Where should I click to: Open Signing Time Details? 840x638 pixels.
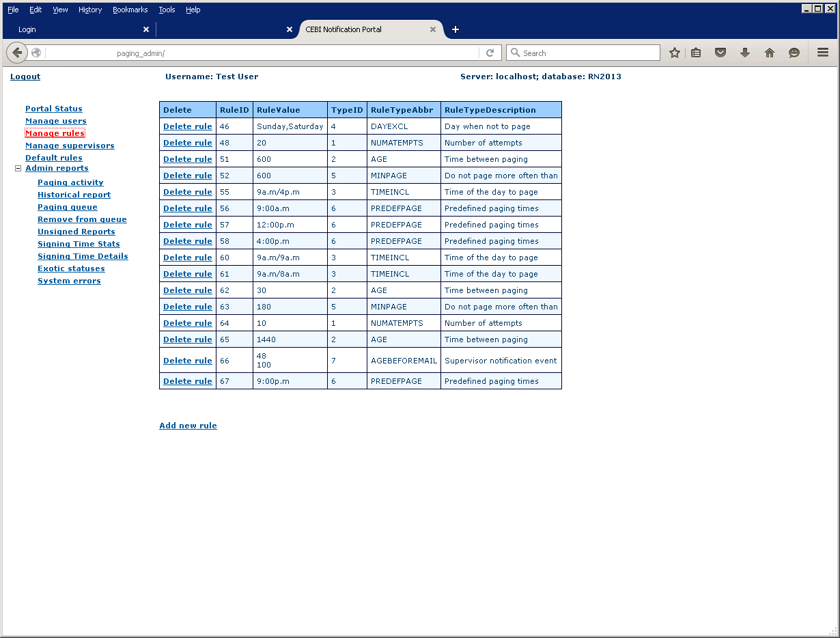pos(83,256)
